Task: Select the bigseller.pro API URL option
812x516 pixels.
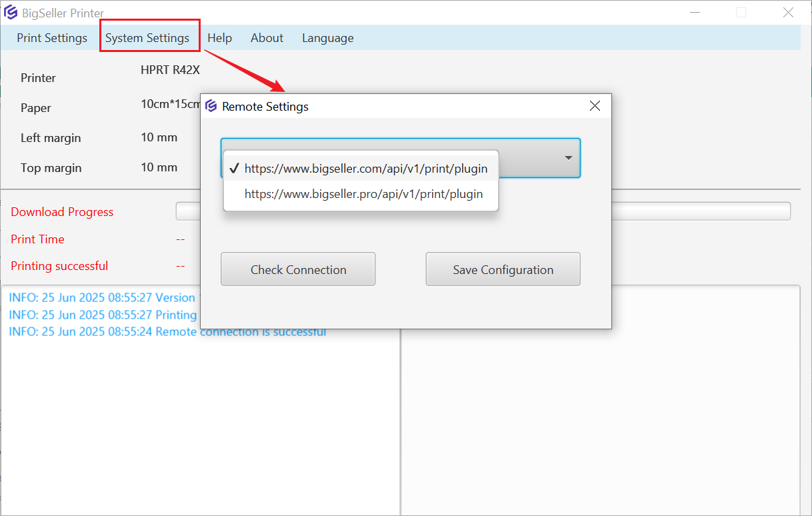Action: pyautogui.click(x=361, y=194)
